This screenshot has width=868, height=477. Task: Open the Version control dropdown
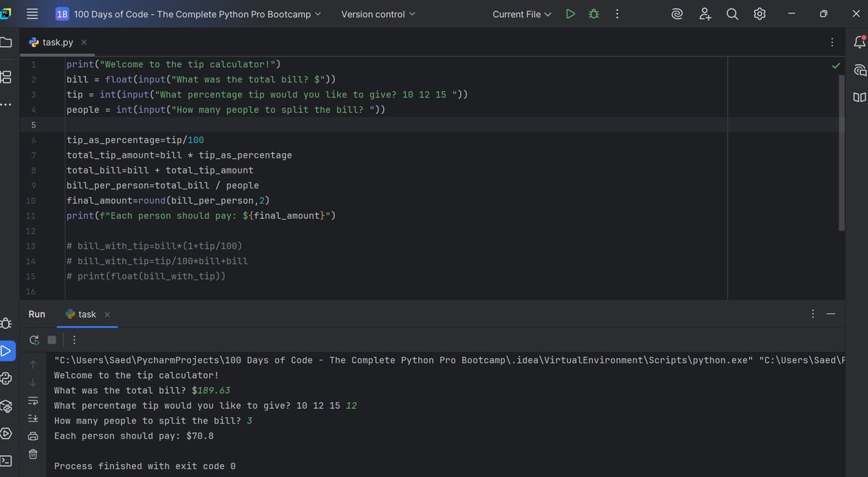378,14
